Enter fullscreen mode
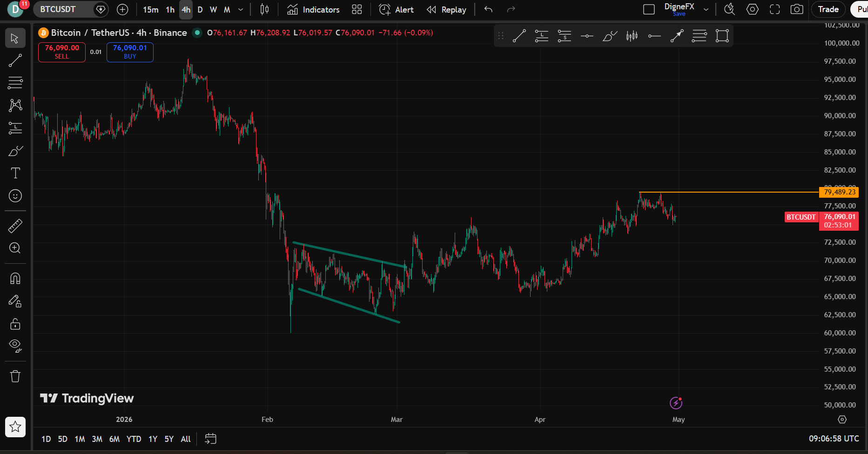The width and height of the screenshot is (868, 454). [x=774, y=9]
